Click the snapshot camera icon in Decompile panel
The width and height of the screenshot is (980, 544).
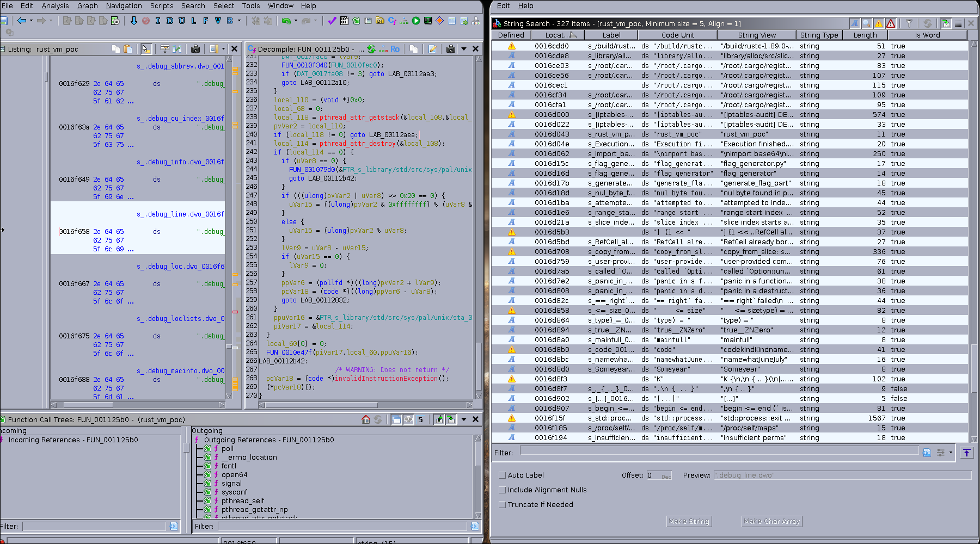click(451, 49)
